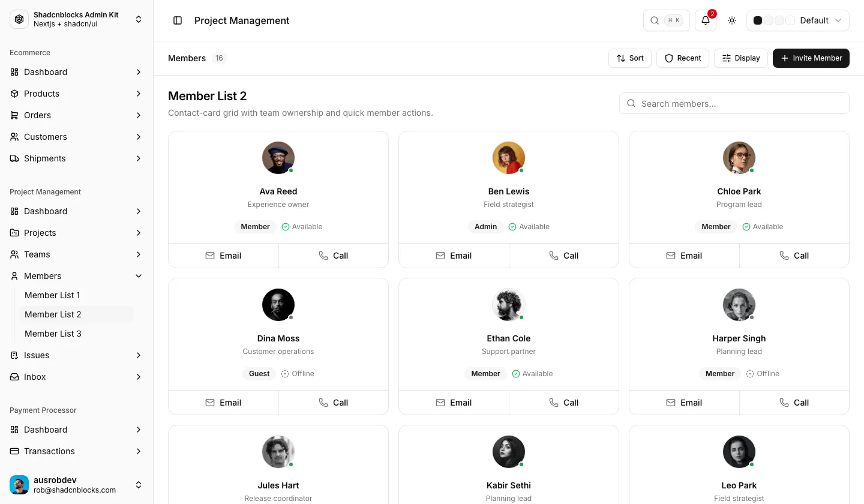Select Member List 1 in sidebar
The height and width of the screenshot is (504, 864).
[52, 295]
